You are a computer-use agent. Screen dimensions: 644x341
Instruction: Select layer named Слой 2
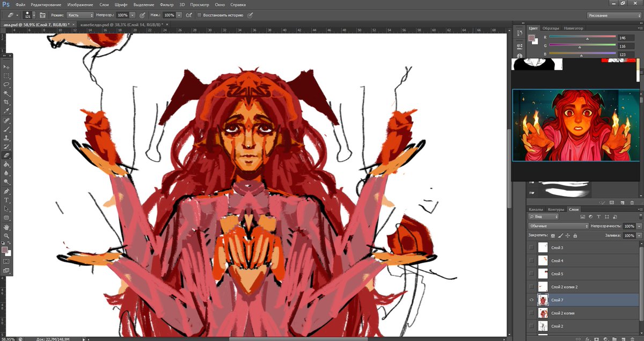point(584,326)
